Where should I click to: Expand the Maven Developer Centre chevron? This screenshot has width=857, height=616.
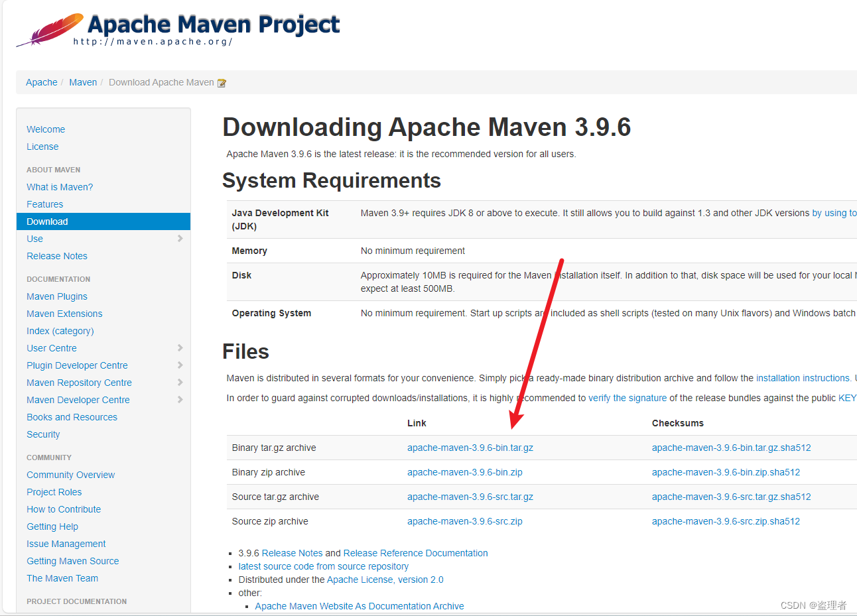[180, 399]
